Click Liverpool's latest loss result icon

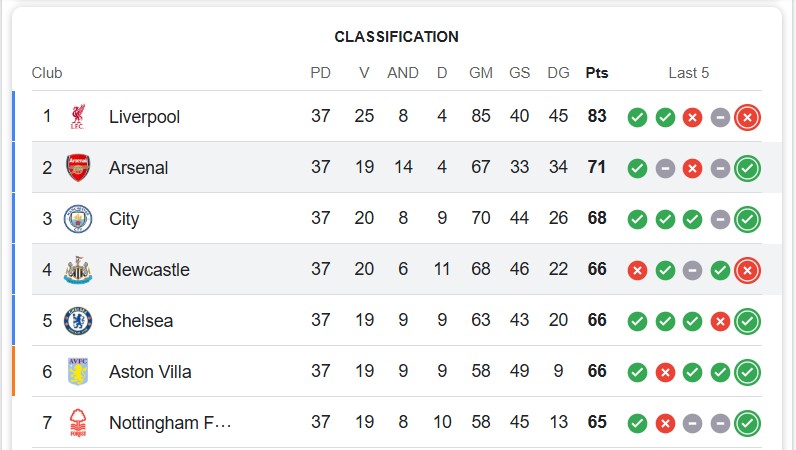pos(747,117)
